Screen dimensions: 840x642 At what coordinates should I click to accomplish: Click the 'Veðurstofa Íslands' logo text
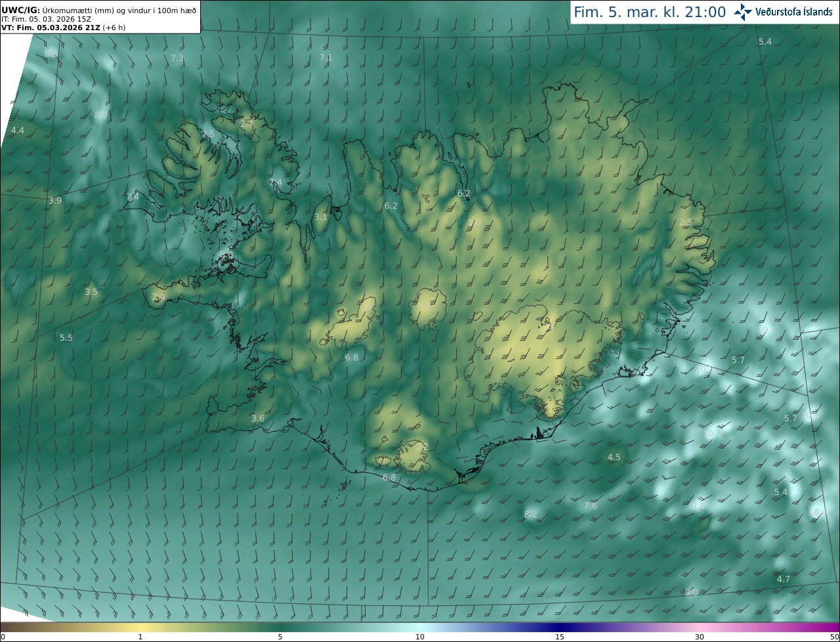pyautogui.click(x=794, y=12)
